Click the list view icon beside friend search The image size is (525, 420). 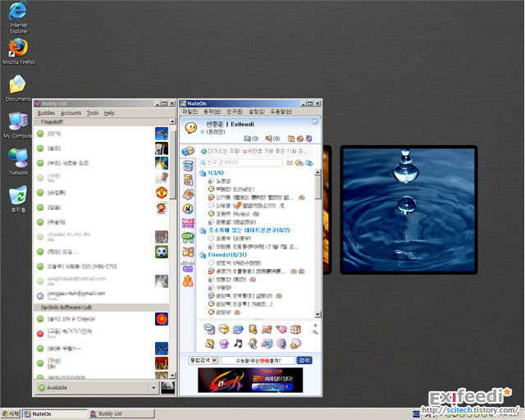(290, 162)
